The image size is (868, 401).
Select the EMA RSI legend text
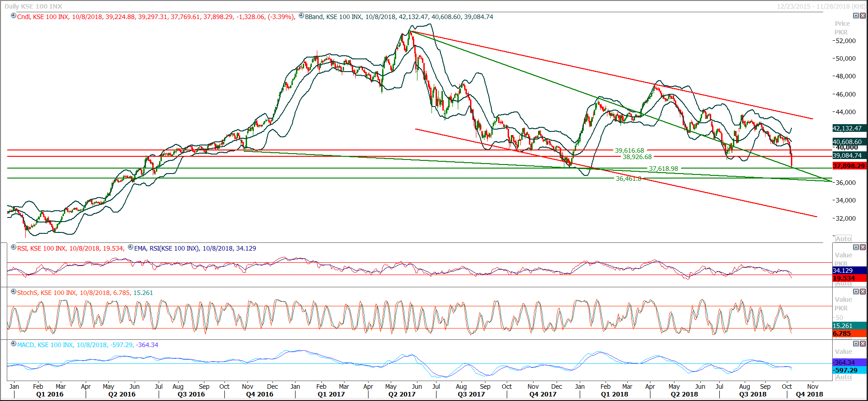[x=195, y=248]
